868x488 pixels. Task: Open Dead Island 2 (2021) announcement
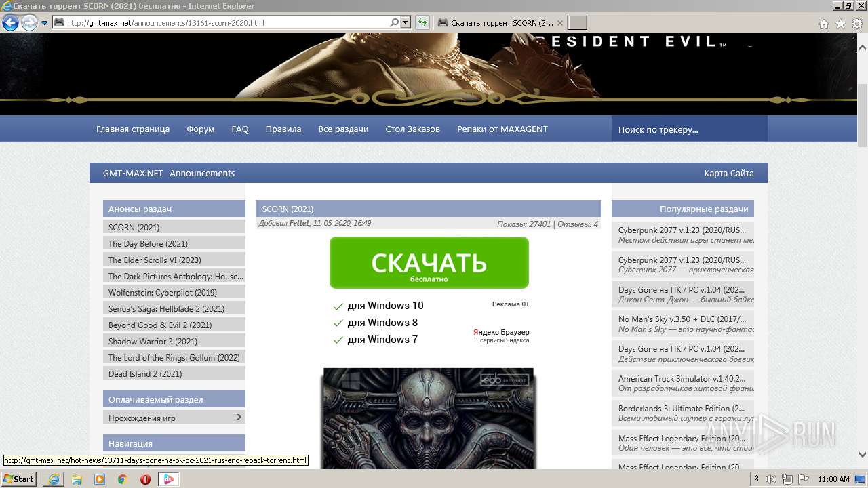point(174,373)
